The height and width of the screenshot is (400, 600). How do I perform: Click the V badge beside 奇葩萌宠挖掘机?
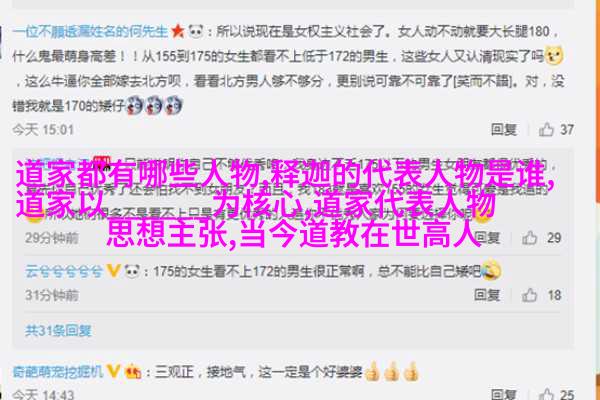(x=114, y=371)
